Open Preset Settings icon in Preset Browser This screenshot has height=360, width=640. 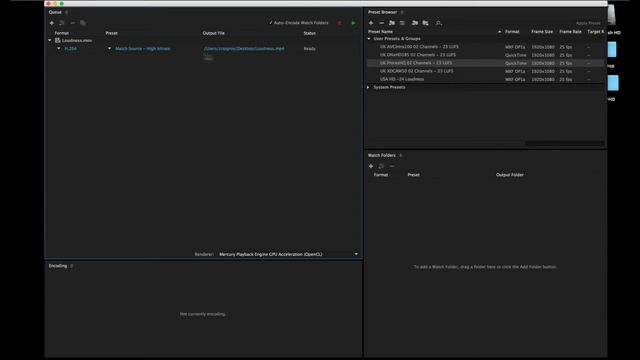pyautogui.click(x=402, y=23)
